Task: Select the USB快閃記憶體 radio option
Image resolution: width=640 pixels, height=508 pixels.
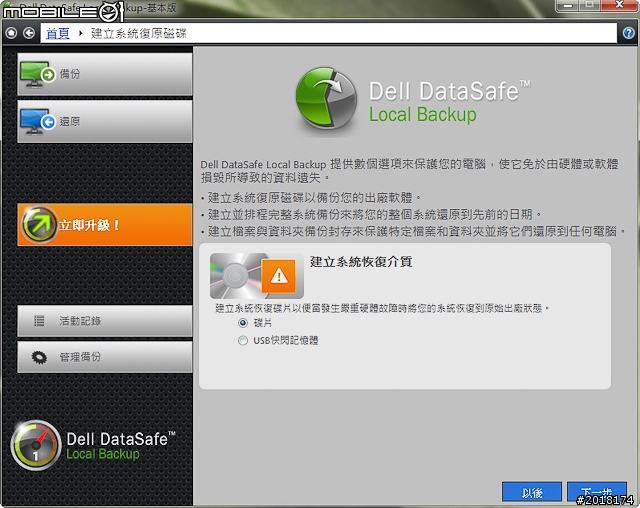Action: 242,340
